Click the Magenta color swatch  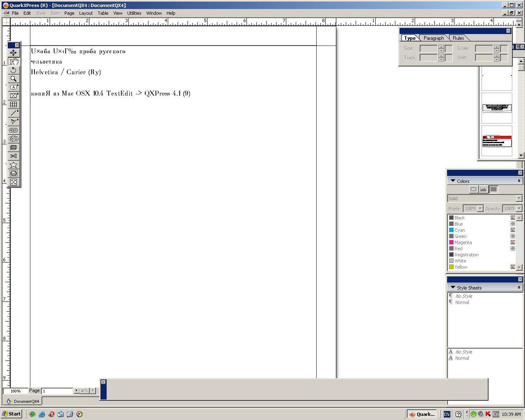tap(451, 242)
